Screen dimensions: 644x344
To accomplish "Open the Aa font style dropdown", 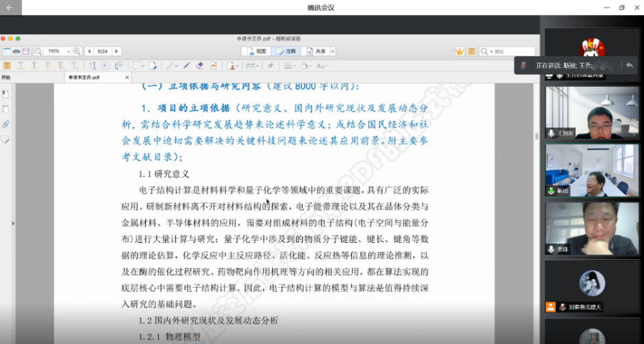I will (322, 66).
